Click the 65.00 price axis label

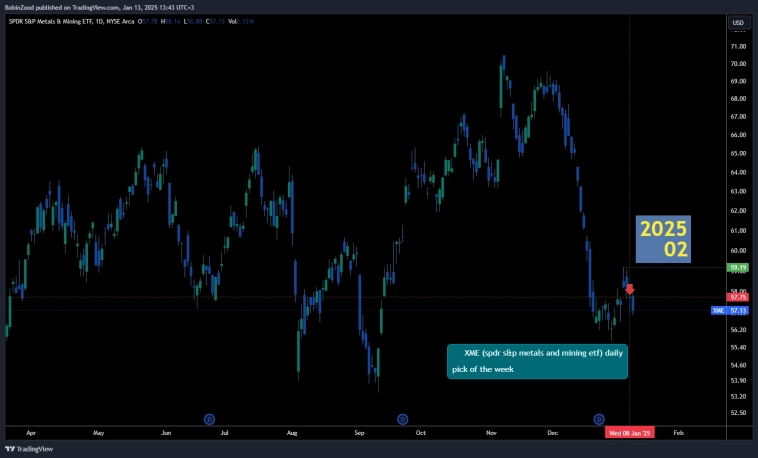tap(738, 153)
